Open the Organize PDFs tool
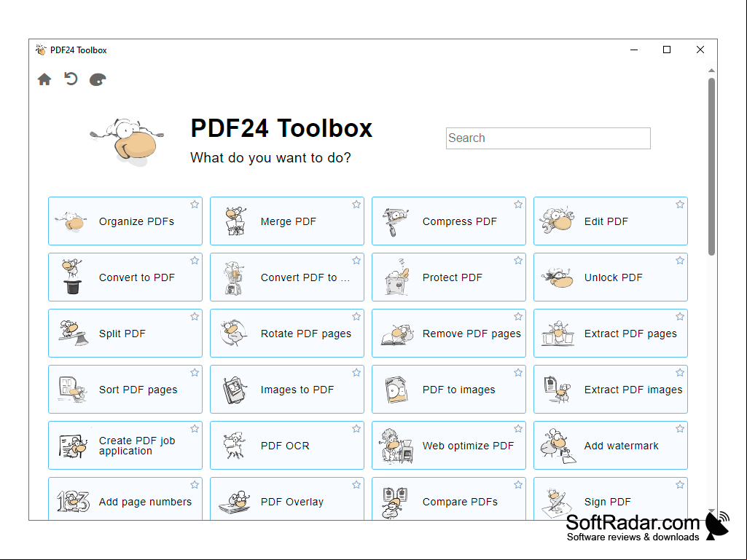747x560 pixels. [125, 221]
